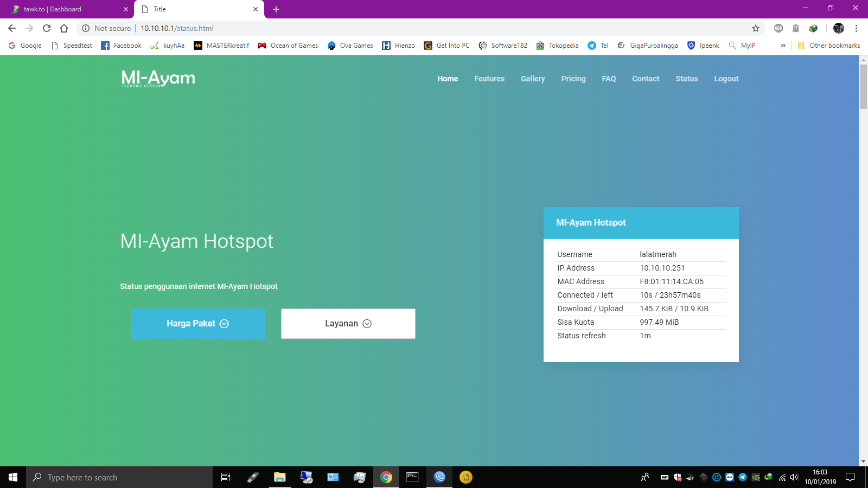This screenshot has height=488, width=868.
Task: Click the bookmark star in the address bar
Action: 755,28
